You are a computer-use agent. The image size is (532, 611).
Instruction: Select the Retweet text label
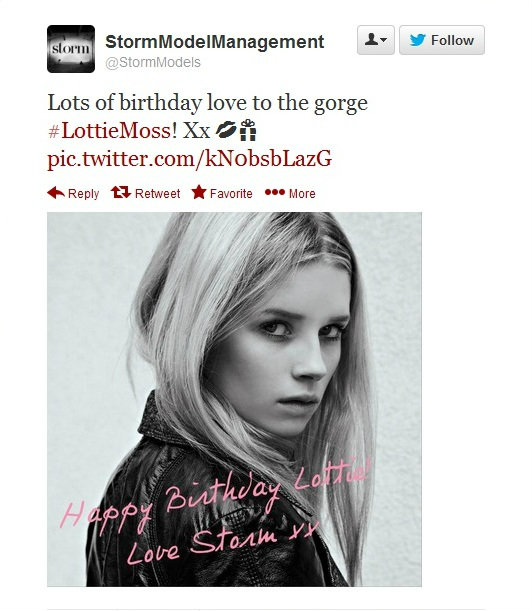pyautogui.click(x=157, y=194)
